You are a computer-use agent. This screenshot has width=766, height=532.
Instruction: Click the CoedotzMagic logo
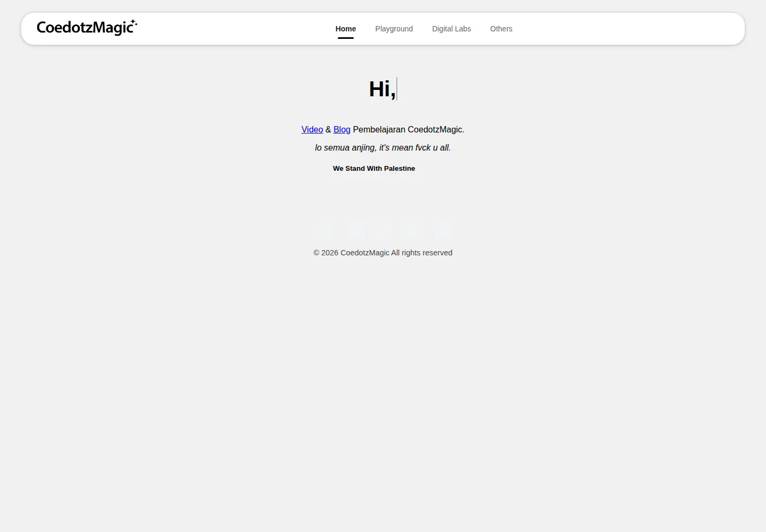click(x=87, y=28)
